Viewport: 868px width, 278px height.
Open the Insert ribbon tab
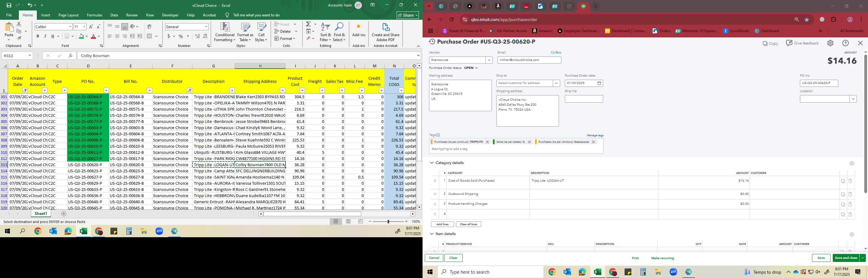point(45,15)
